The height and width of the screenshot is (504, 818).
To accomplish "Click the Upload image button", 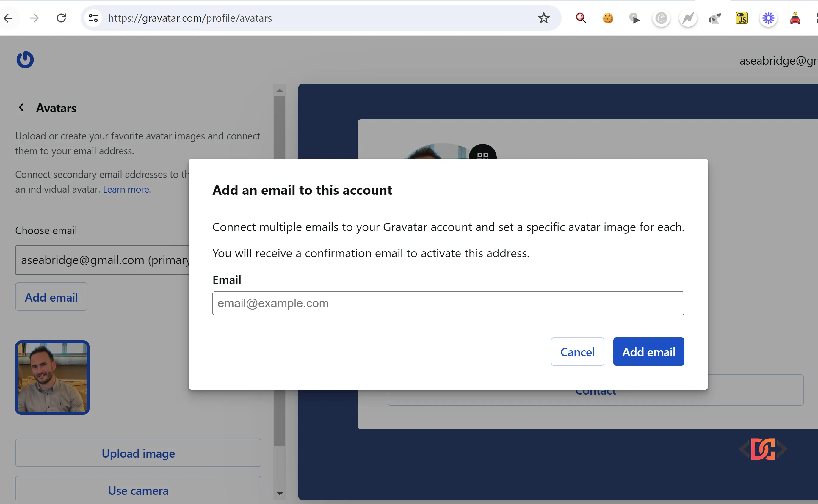I will pyautogui.click(x=138, y=453).
